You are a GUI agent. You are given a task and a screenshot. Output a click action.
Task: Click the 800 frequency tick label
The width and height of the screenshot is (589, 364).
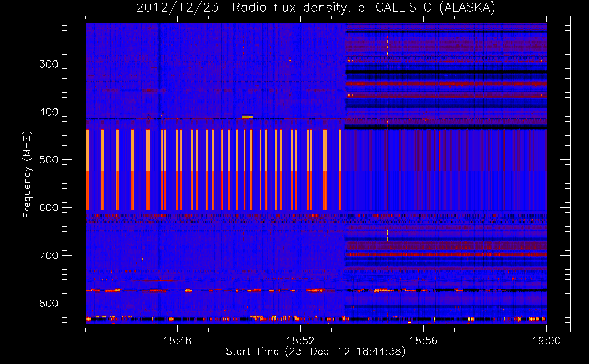click(49, 304)
